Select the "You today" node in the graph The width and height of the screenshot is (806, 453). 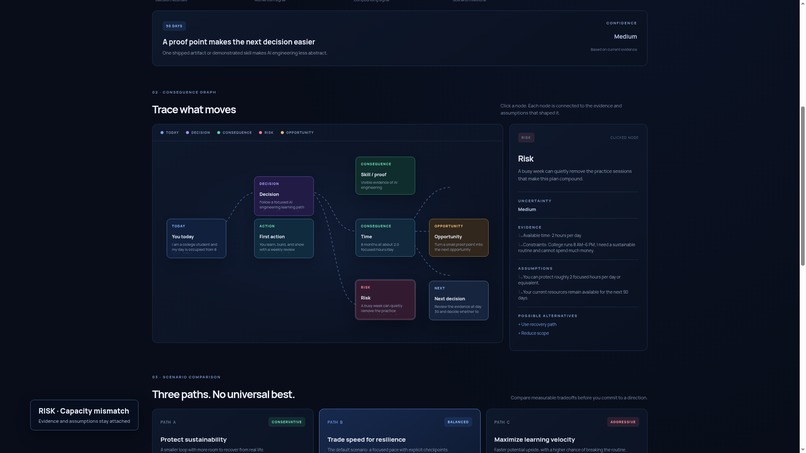196,238
